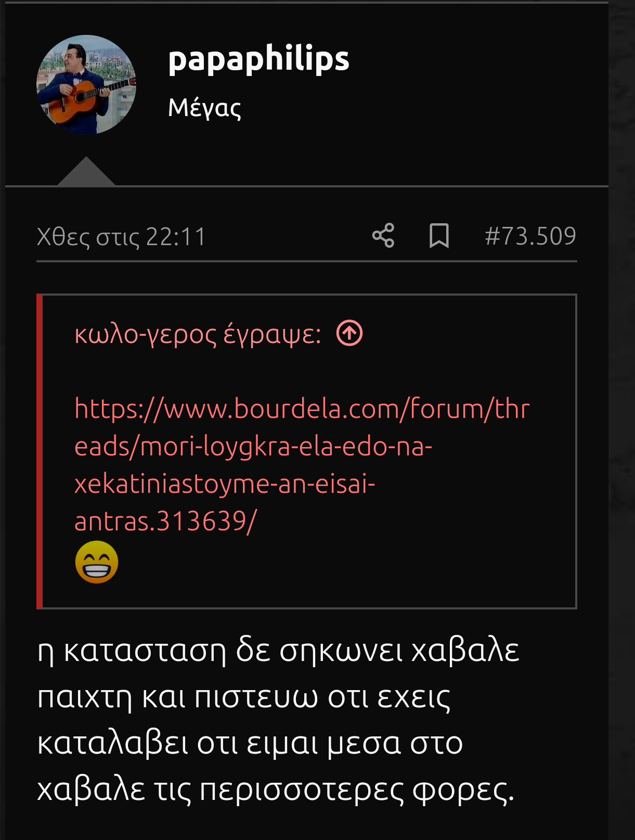This screenshot has width=635, height=840.
Task: Click the timestamp Χθες στις 22:11
Action: [x=122, y=237]
